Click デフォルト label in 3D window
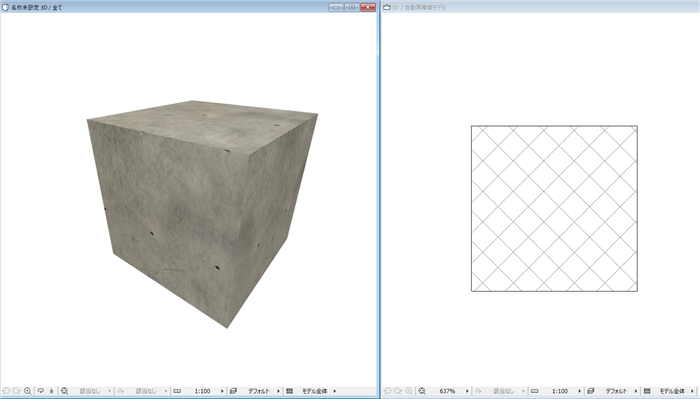This screenshot has height=399, width=700. point(259,391)
